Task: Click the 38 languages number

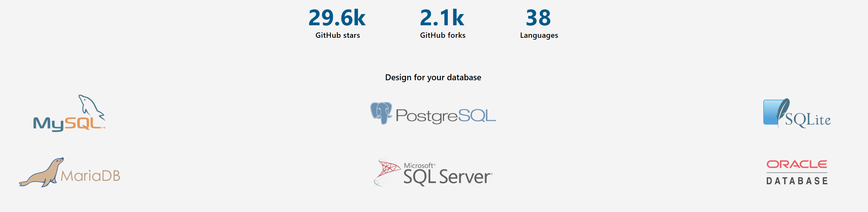Action: 538,17
